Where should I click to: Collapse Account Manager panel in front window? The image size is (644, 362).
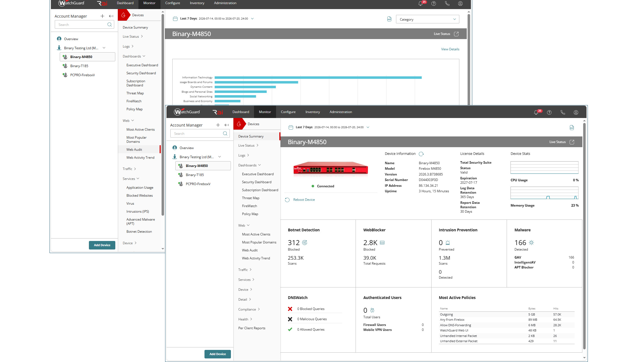pyautogui.click(x=227, y=125)
